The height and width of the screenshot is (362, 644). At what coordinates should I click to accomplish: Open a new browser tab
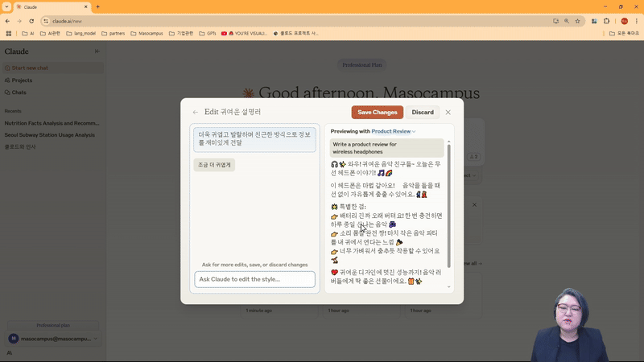click(x=98, y=6)
